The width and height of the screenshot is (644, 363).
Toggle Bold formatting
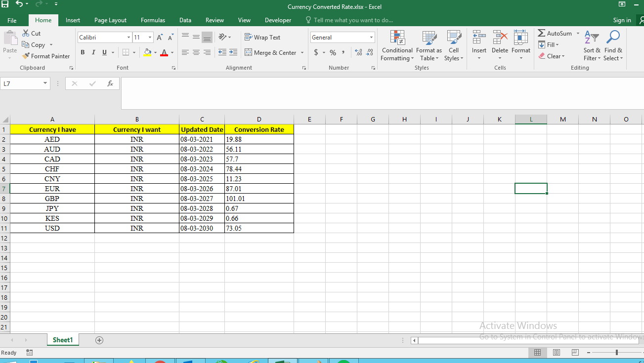point(83,53)
